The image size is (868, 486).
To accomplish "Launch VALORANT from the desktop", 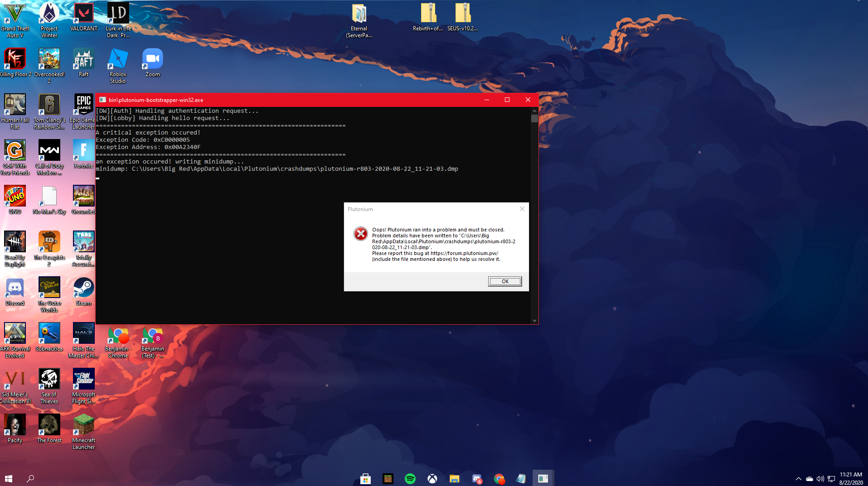I will (x=84, y=17).
